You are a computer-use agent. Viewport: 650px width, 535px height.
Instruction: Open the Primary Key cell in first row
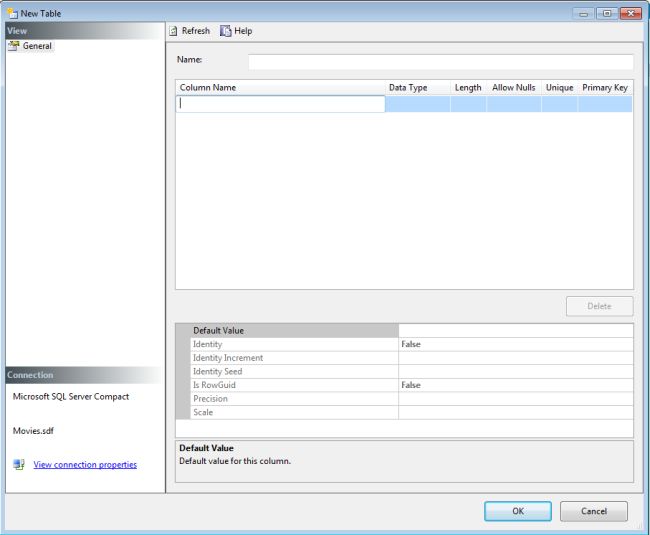[x=605, y=104]
